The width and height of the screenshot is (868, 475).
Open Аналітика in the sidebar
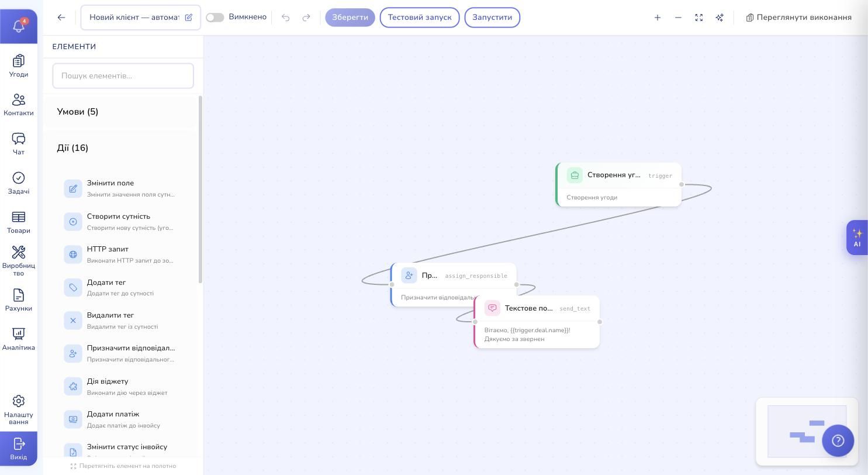pyautogui.click(x=19, y=339)
